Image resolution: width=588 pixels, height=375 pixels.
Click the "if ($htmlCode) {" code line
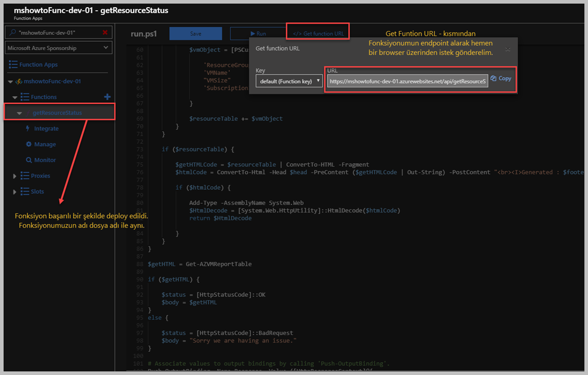coord(203,187)
